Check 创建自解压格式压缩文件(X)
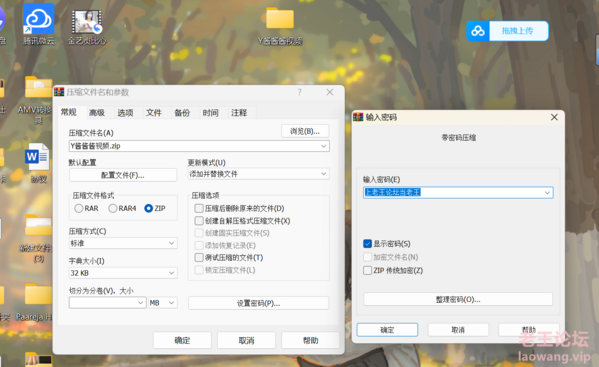 [x=199, y=221]
